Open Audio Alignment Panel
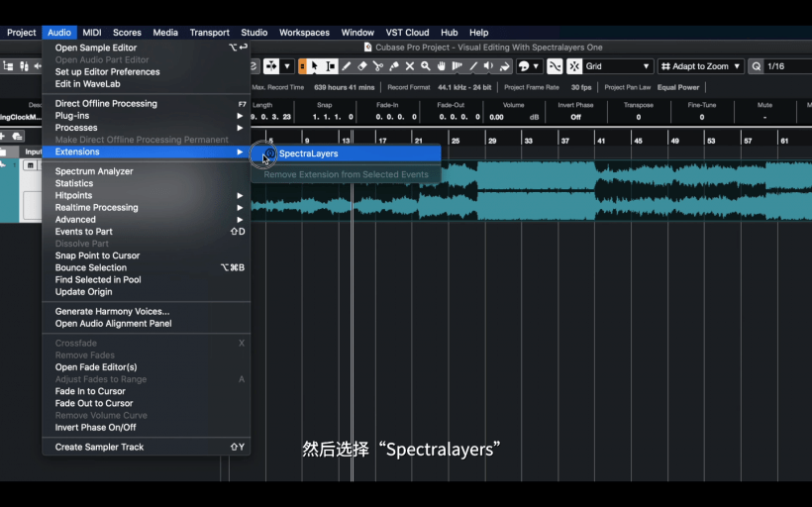 pos(148,324)
